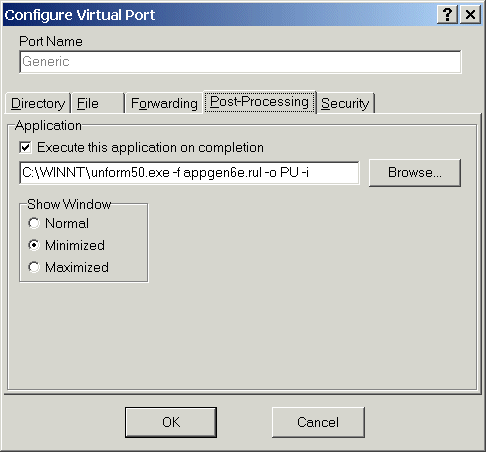Open the File tab

point(98,103)
